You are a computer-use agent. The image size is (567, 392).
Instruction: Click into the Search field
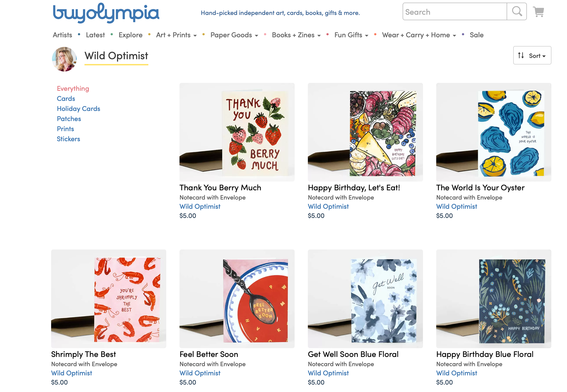click(x=455, y=12)
